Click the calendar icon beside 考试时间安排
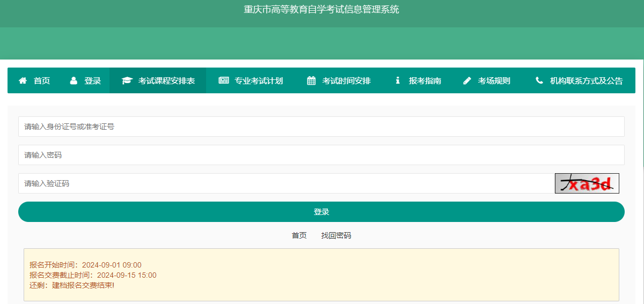This screenshot has width=644, height=304. tap(311, 81)
